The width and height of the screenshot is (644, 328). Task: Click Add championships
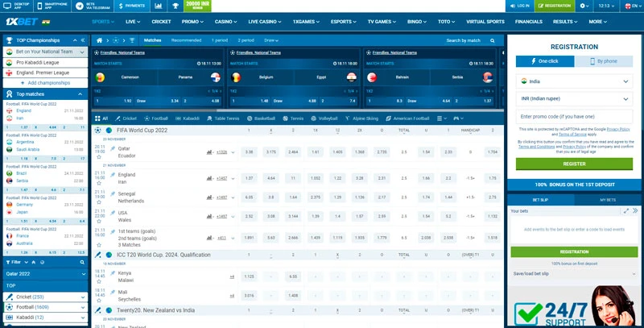(46, 83)
